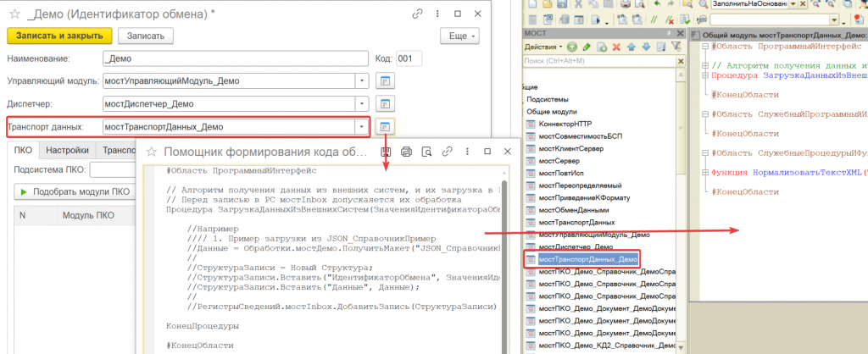
Task: Switch to the Настройки tab
Action: (67, 150)
